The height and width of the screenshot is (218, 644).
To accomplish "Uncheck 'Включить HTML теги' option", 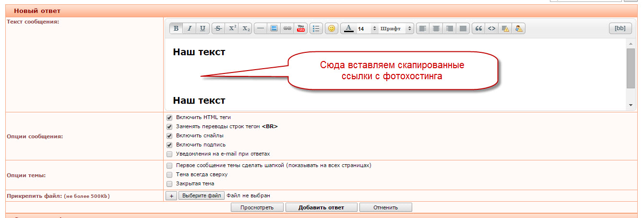I will click(x=169, y=118).
